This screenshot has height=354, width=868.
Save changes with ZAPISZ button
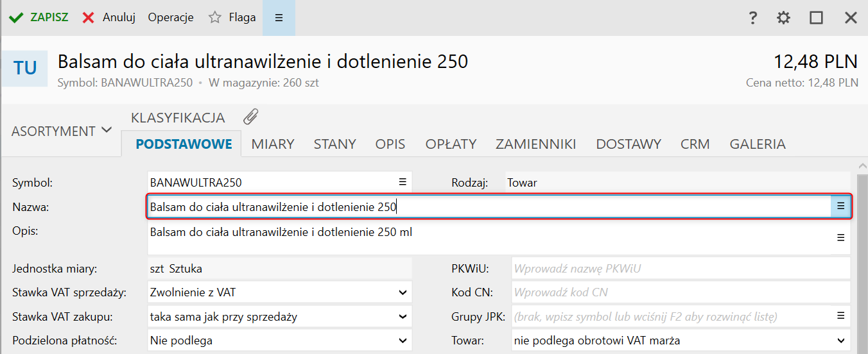[39, 17]
